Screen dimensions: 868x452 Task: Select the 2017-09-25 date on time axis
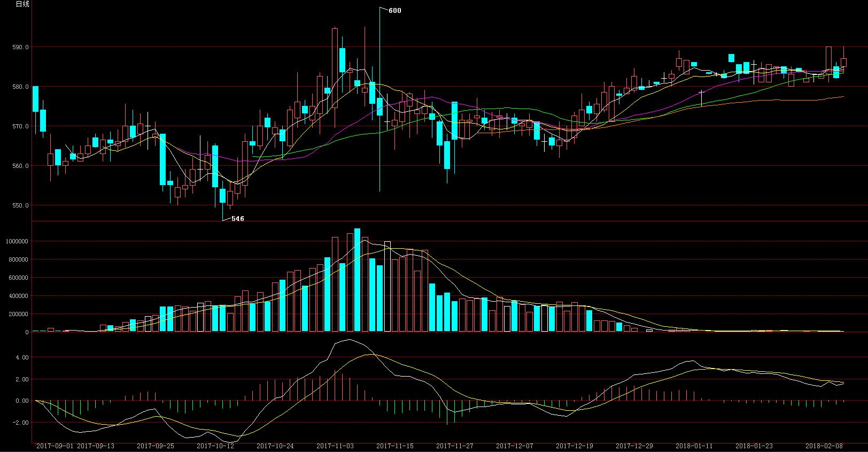[x=156, y=446]
